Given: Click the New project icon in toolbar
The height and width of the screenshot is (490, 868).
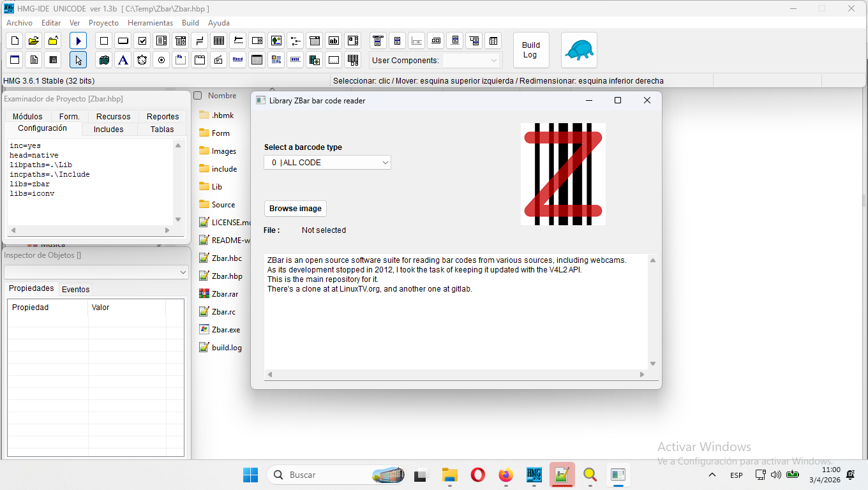Looking at the screenshot, I should point(15,41).
